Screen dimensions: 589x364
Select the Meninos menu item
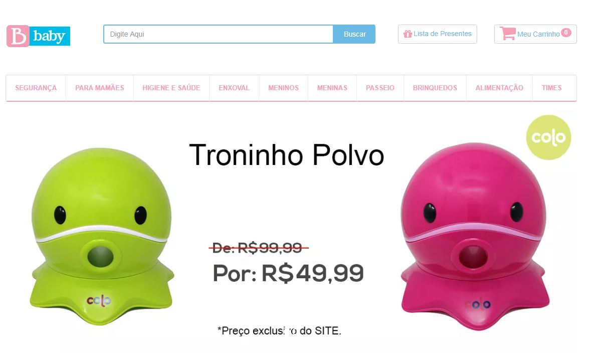pos(284,88)
